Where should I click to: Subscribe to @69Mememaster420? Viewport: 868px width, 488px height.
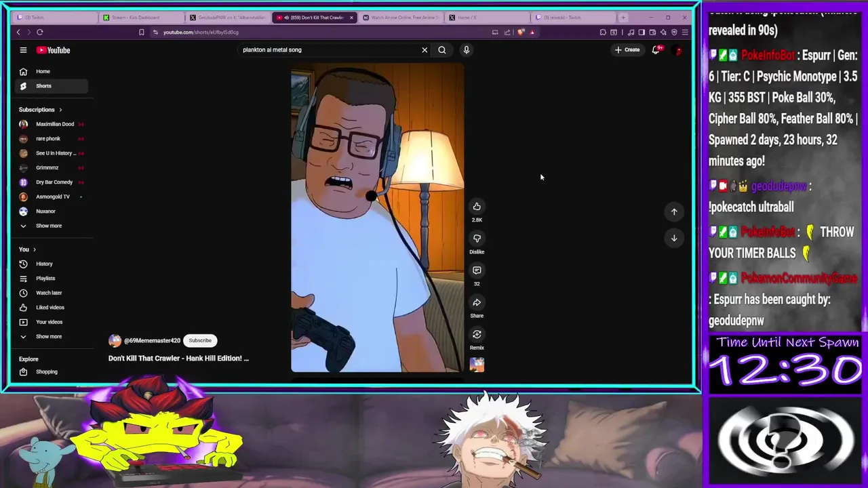200,341
